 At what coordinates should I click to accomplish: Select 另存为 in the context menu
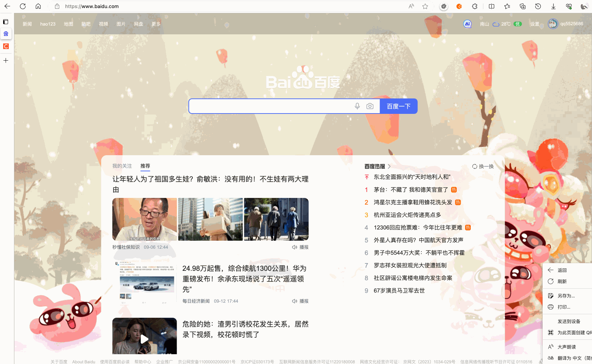pyautogui.click(x=566, y=296)
